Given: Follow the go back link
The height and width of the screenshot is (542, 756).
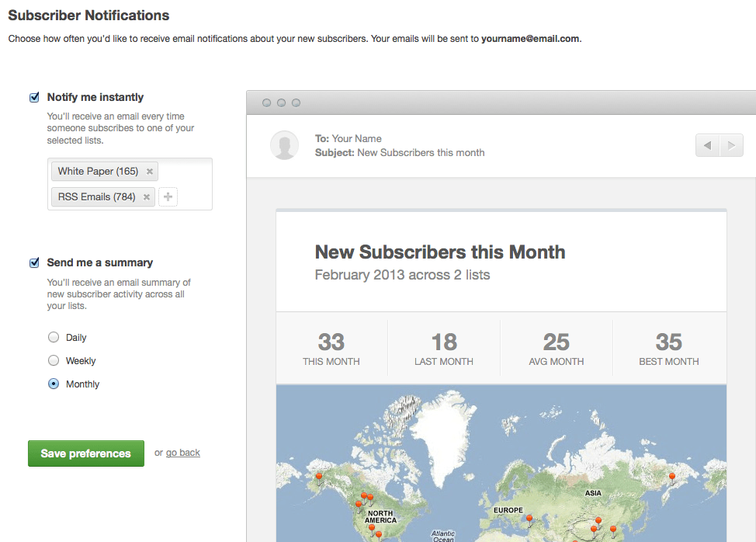Looking at the screenshot, I should pyautogui.click(x=183, y=453).
